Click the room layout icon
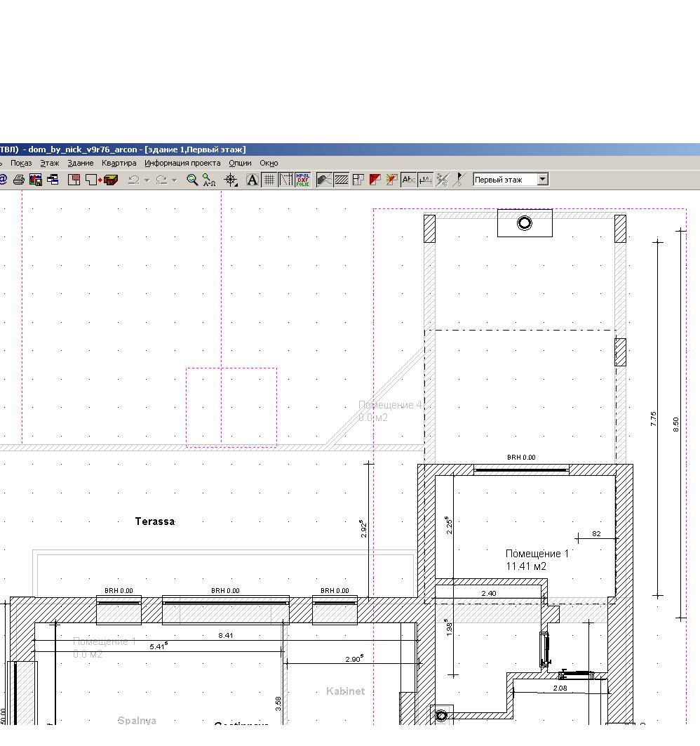This screenshot has width=700, height=746. (x=358, y=180)
